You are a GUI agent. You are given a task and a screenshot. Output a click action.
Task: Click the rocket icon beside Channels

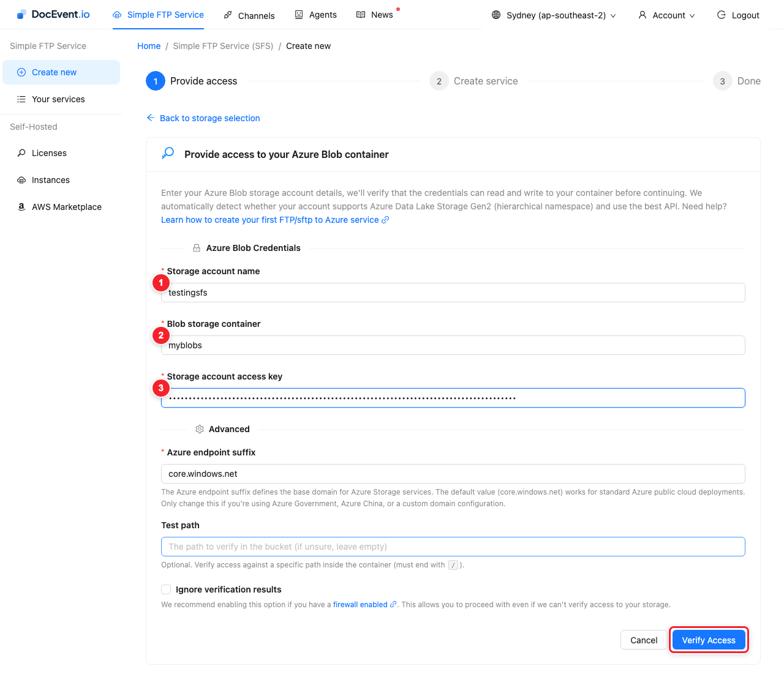click(228, 15)
